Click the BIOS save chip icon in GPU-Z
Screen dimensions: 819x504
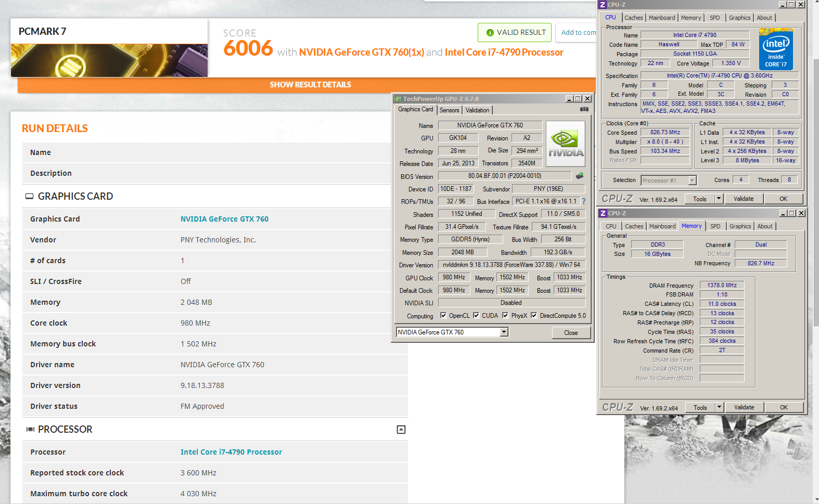point(580,176)
